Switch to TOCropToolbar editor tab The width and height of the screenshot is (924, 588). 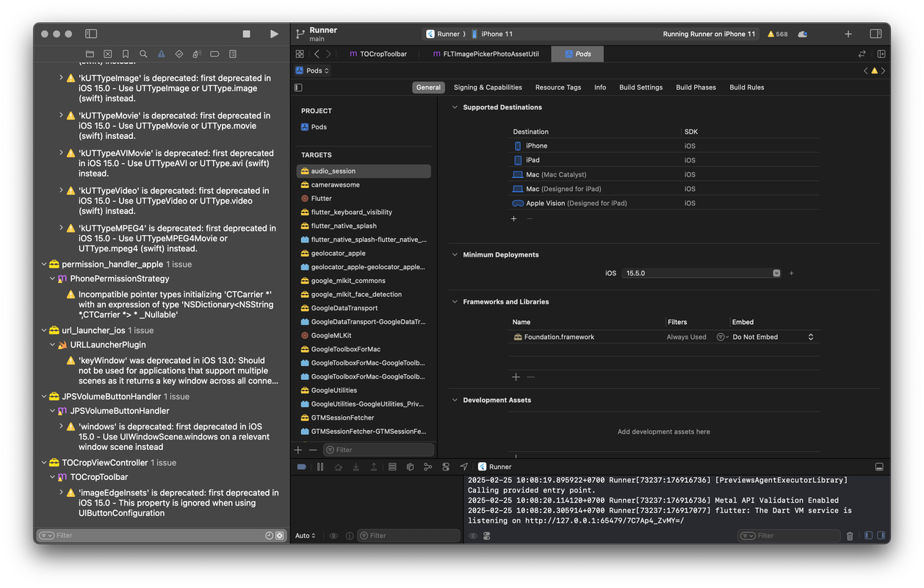[x=378, y=54]
